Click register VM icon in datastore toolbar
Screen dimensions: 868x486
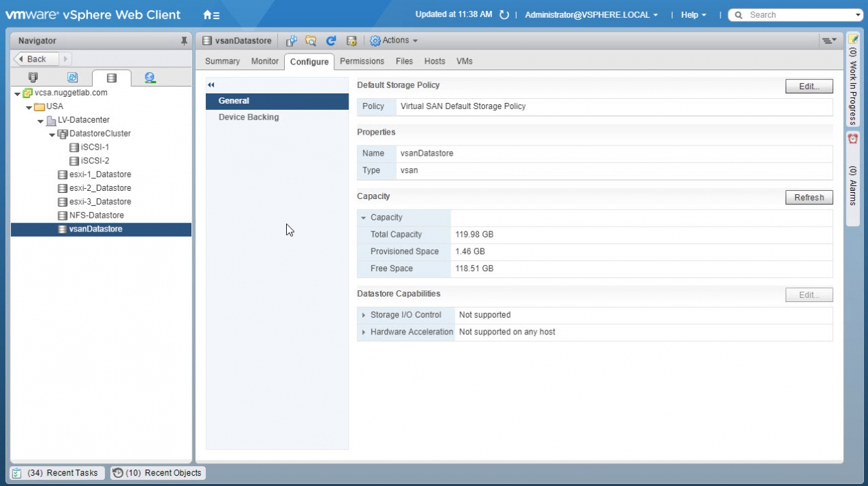(291, 41)
